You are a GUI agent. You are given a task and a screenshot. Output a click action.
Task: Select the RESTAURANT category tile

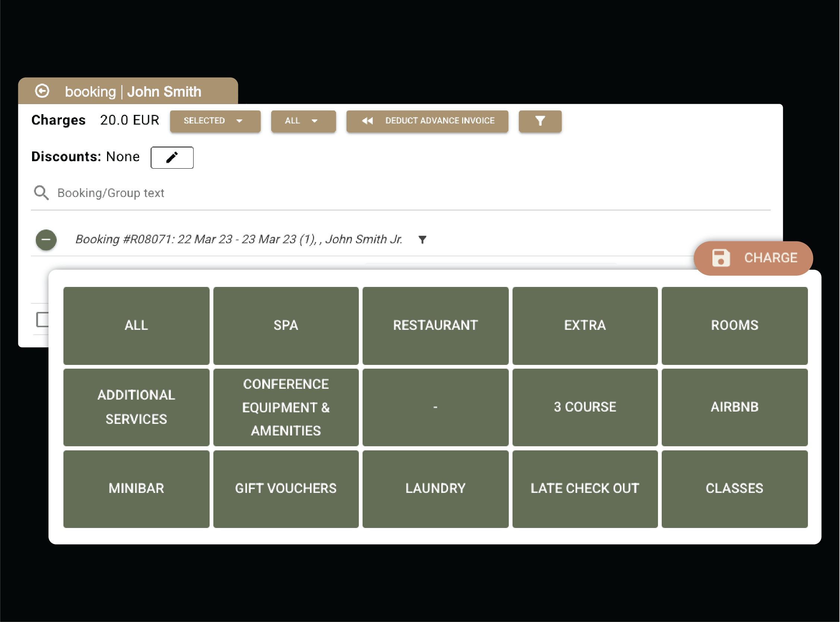[x=435, y=325]
